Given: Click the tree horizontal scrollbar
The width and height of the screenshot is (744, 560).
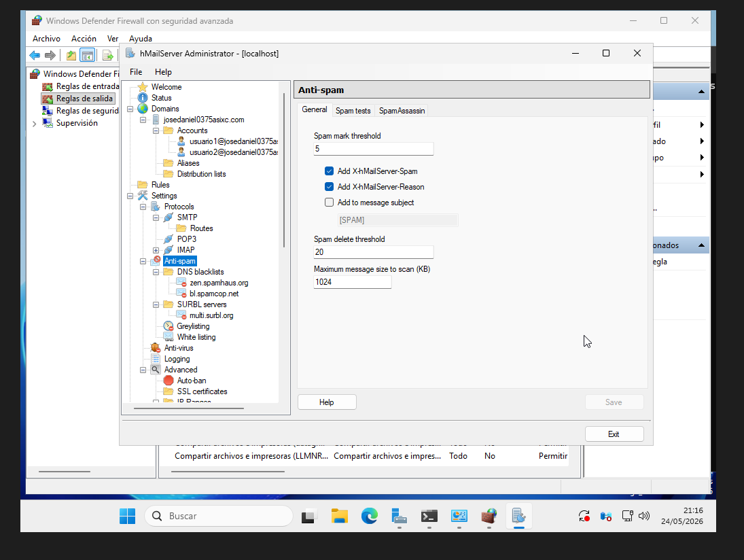Looking at the screenshot, I should point(189,408).
